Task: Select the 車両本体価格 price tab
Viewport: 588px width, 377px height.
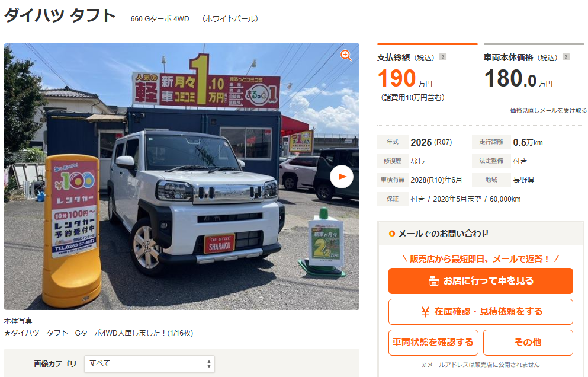Action: pos(534,57)
